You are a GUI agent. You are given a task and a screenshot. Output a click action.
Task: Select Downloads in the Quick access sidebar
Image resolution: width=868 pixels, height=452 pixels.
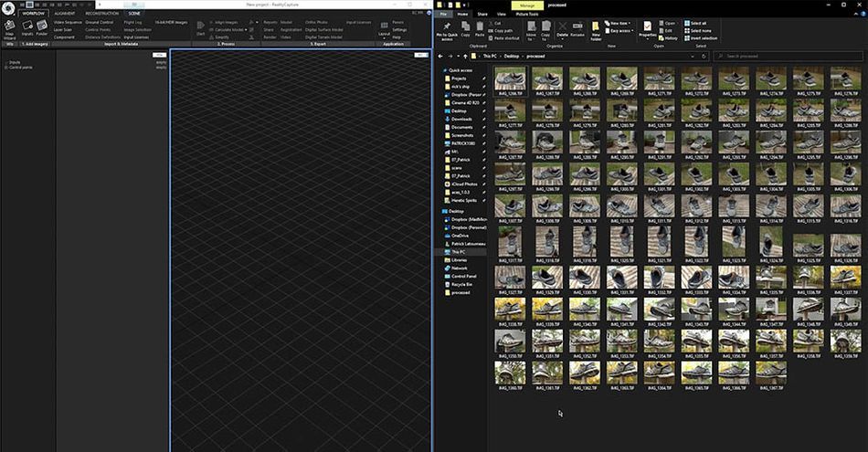(x=461, y=119)
